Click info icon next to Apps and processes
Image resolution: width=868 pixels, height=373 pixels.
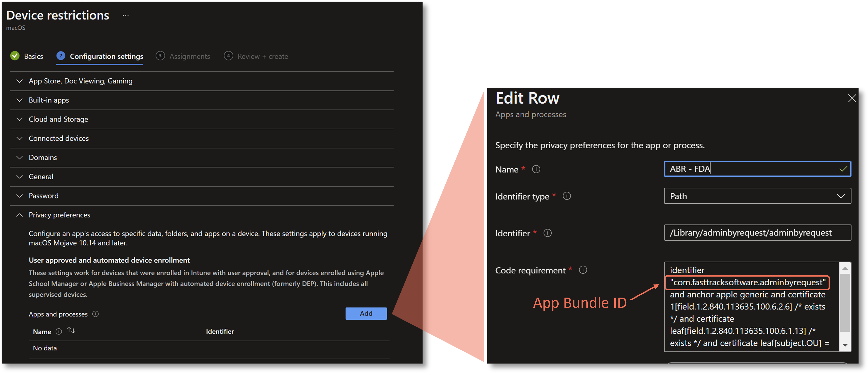click(95, 314)
